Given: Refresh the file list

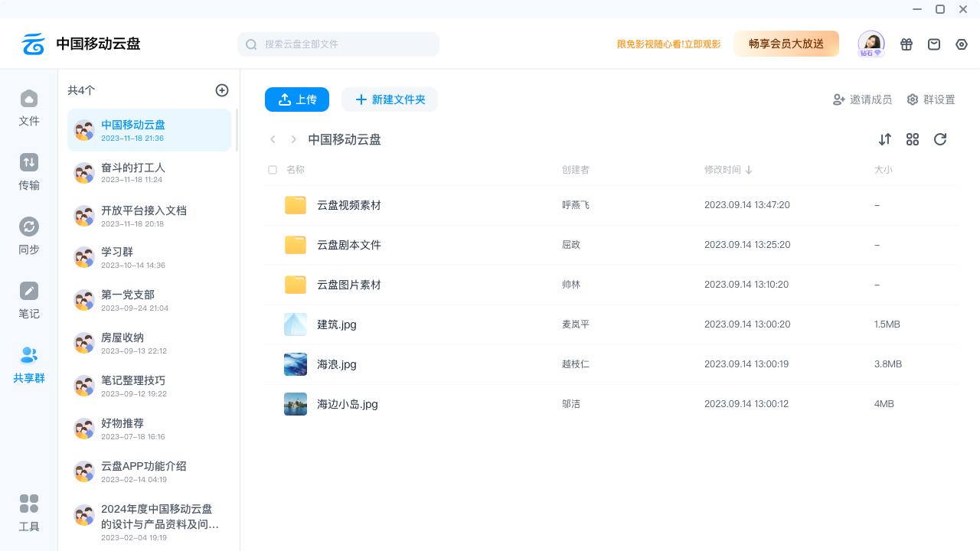Looking at the screenshot, I should coord(940,139).
